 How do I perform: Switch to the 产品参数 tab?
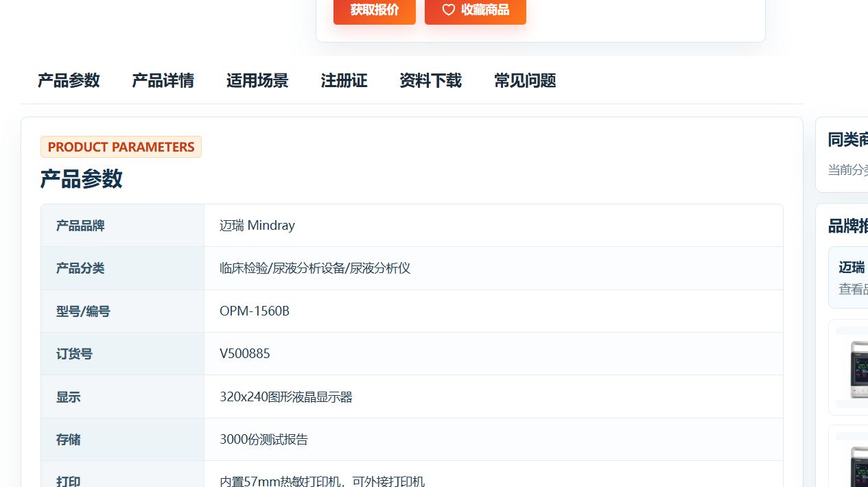pos(69,80)
